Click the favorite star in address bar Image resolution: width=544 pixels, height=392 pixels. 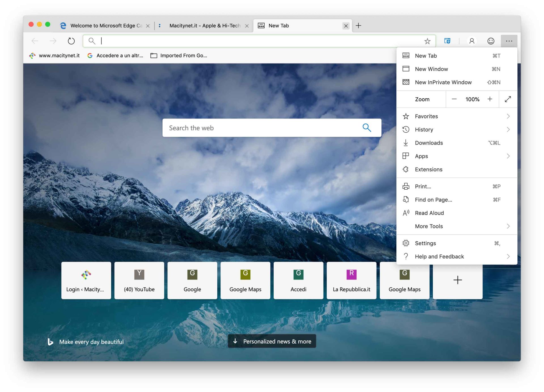[x=427, y=41]
